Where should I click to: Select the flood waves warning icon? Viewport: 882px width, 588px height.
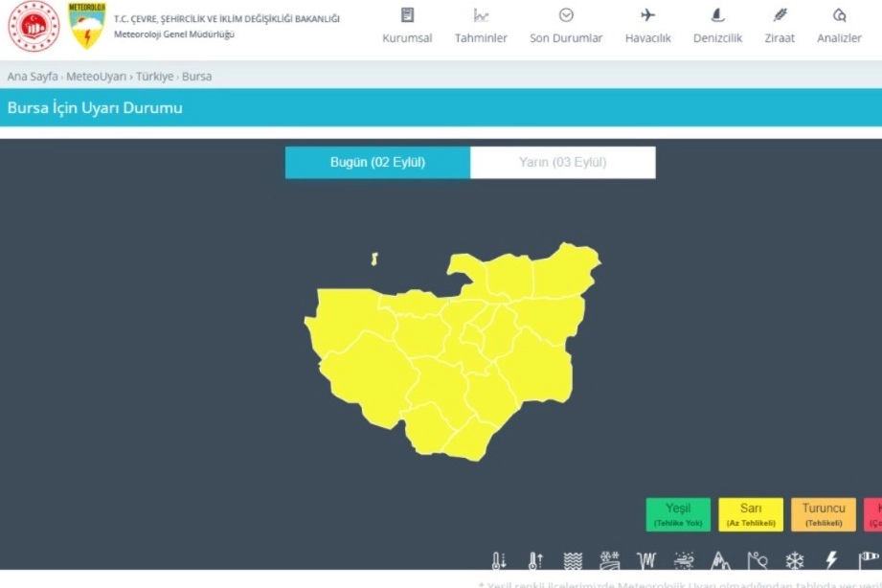click(x=572, y=561)
